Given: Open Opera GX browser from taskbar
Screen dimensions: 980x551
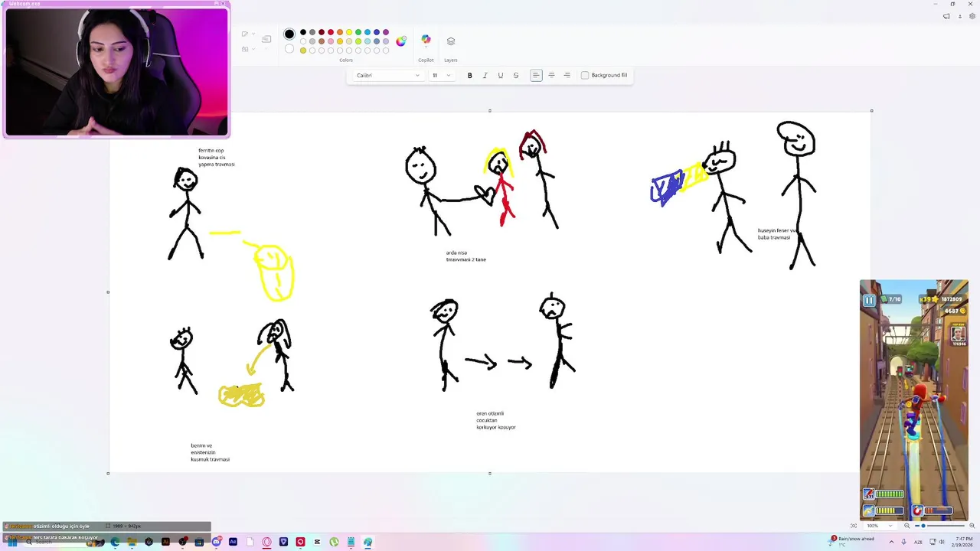Looking at the screenshot, I should (266, 542).
